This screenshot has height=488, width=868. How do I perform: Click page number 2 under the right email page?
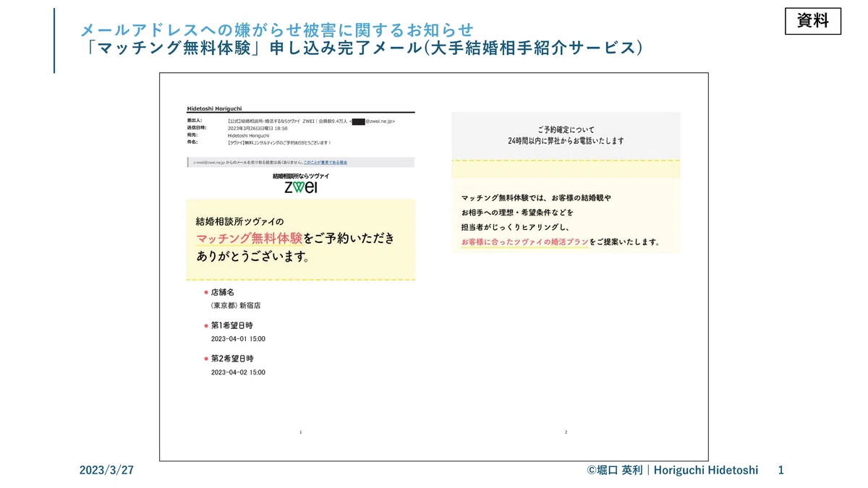coord(566,432)
